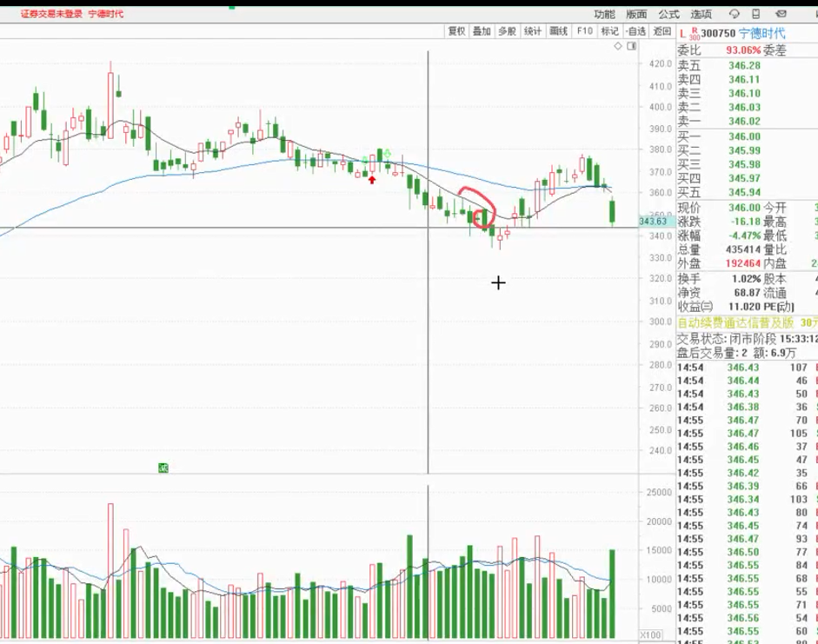818x644 pixels.
Task: Open the envelope messages icon
Action: (780, 14)
